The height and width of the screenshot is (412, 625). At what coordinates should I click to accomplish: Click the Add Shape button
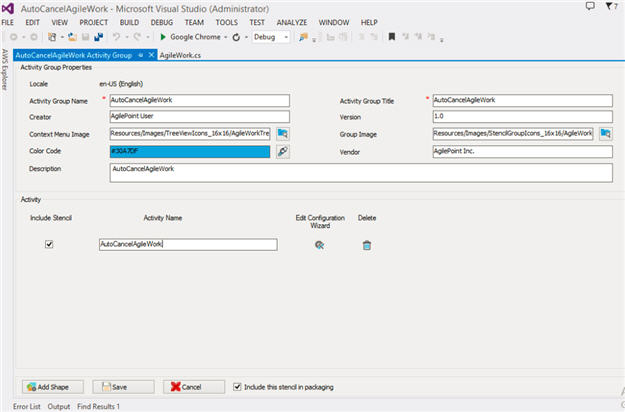[x=53, y=387]
